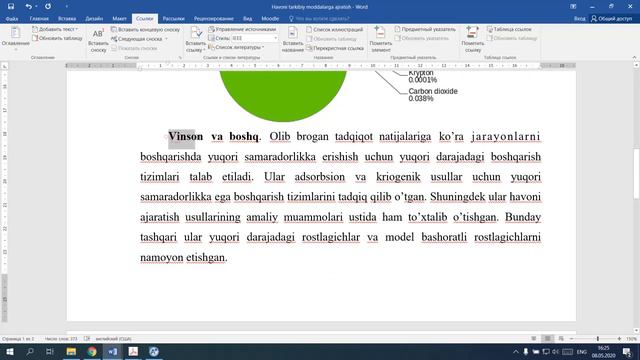Click the page count in status bar
This screenshot has height=360, width=640.
18,339
